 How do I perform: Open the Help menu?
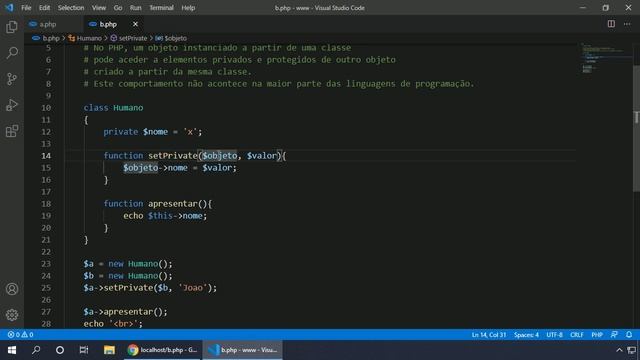(188, 8)
